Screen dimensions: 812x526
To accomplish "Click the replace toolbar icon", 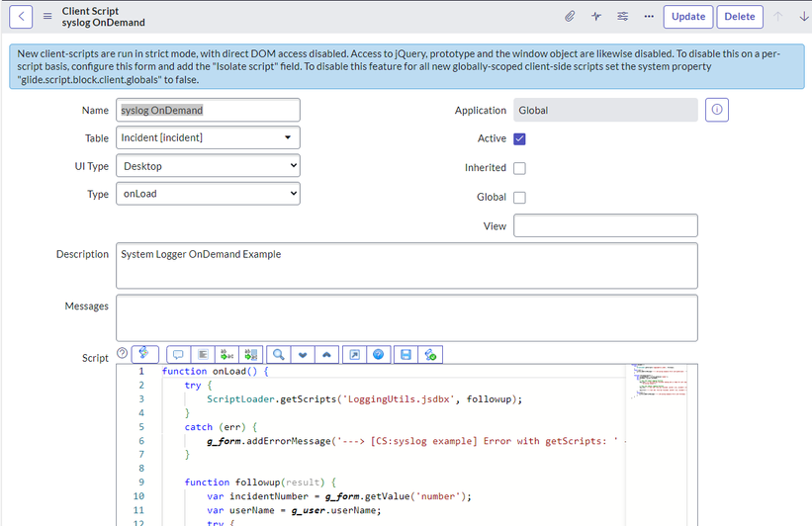I will point(226,355).
